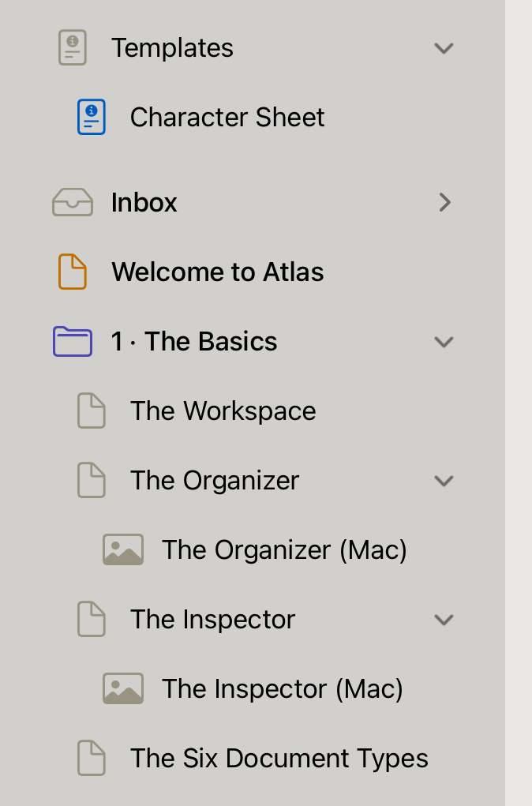Open The Workspace document
This screenshot has width=532, height=806.
click(x=223, y=410)
